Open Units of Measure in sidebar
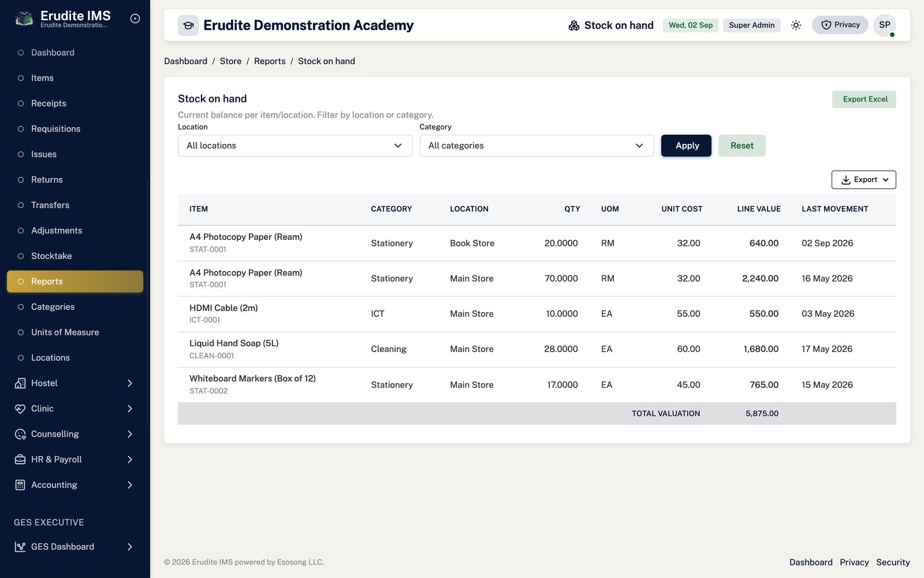Screen dimensions: 924x578 75,332
